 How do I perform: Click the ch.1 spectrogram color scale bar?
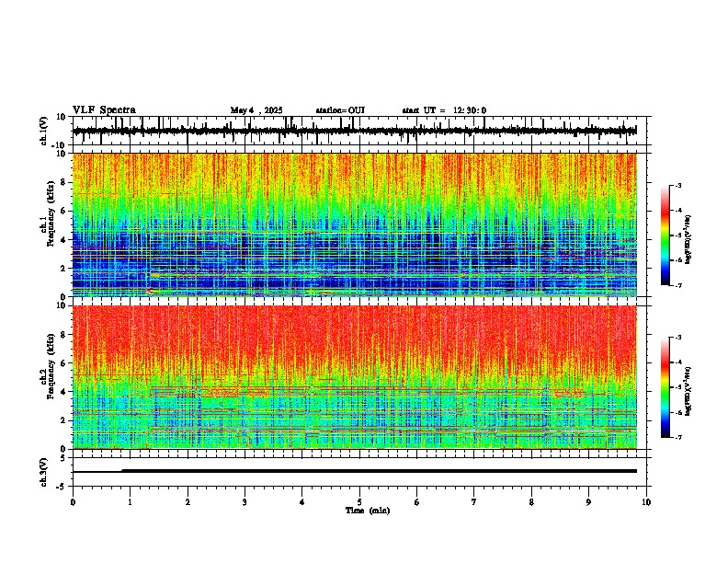tap(665, 236)
